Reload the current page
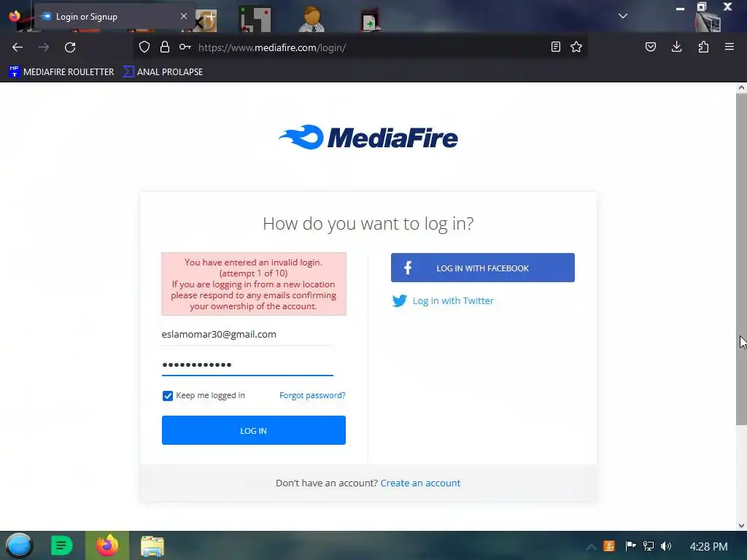The width and height of the screenshot is (747, 560). coord(70,47)
